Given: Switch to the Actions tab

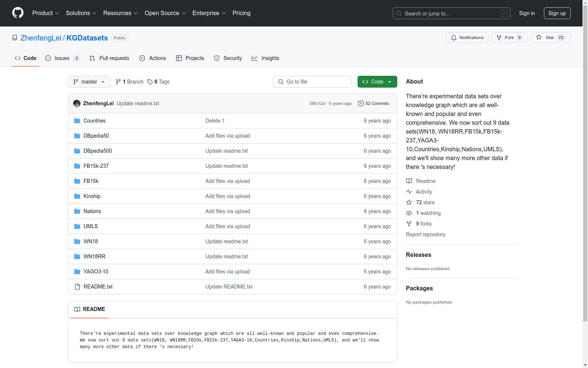Looking at the screenshot, I should click(x=153, y=58).
